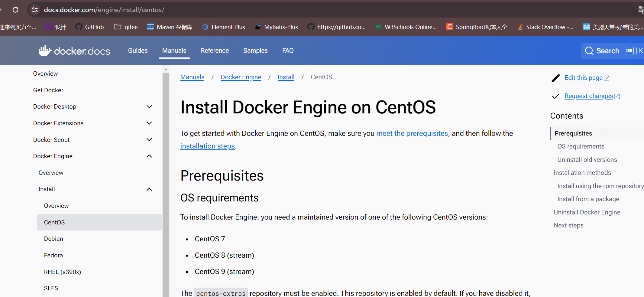Viewport: 644px width, 297px height.
Task: Open the FAQ tab
Action: [x=288, y=51]
